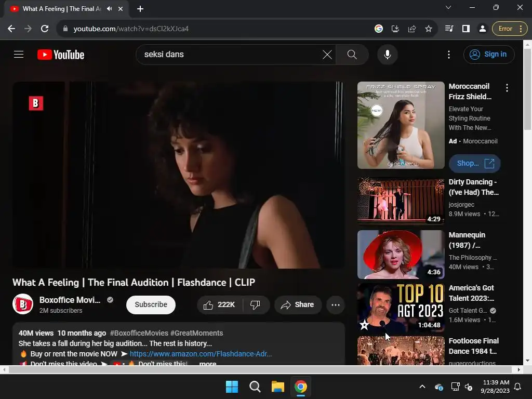Image resolution: width=532 pixels, height=399 pixels.
Task: Open Dirty Dancing video thumbnail
Action: (x=401, y=201)
